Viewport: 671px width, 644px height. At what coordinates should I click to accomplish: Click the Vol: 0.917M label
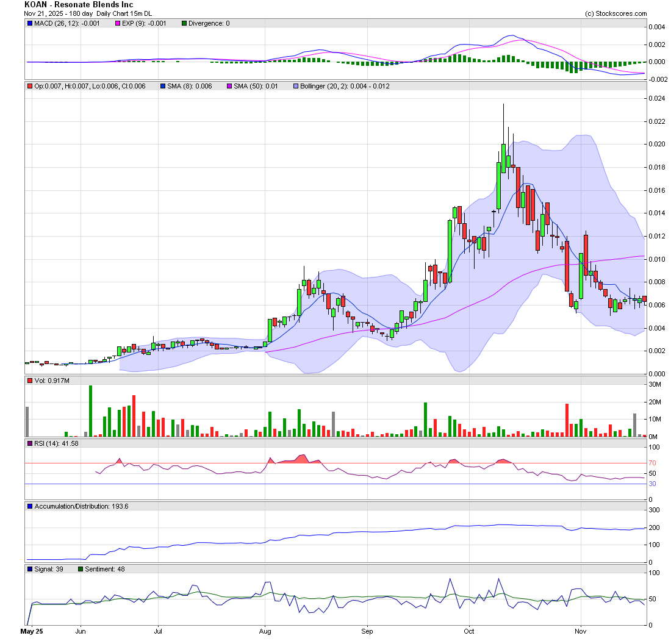click(52, 381)
